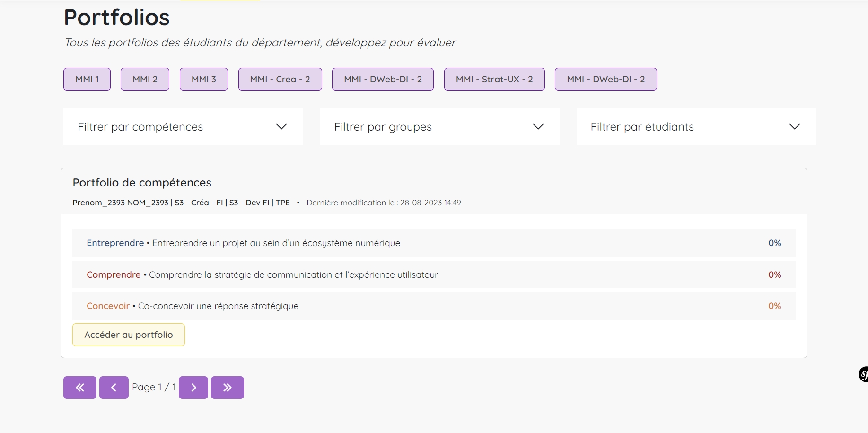868x433 pixels.
Task: Filter by the MMI - Crea - 2 tag
Action: point(280,79)
